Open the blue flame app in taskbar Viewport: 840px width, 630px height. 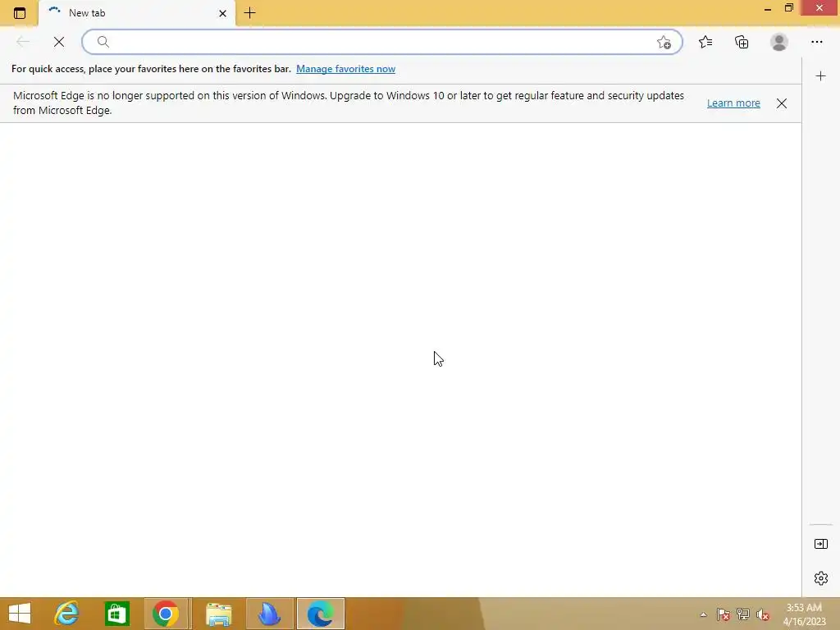269,614
